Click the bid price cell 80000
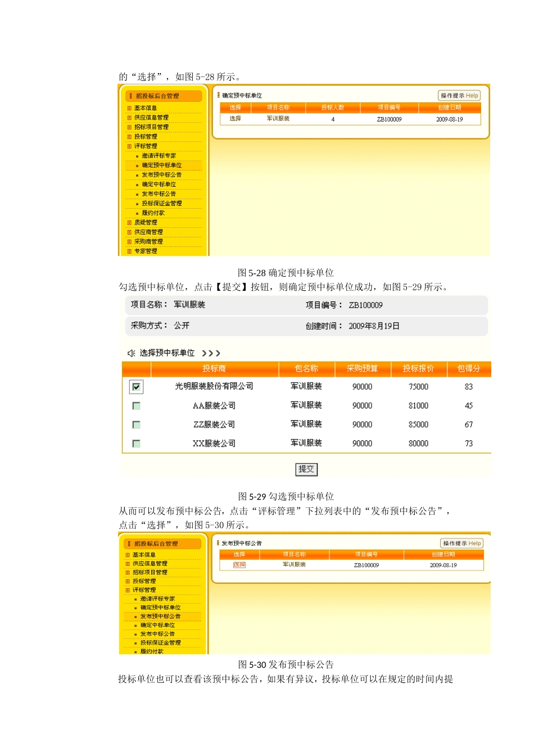 [418, 444]
